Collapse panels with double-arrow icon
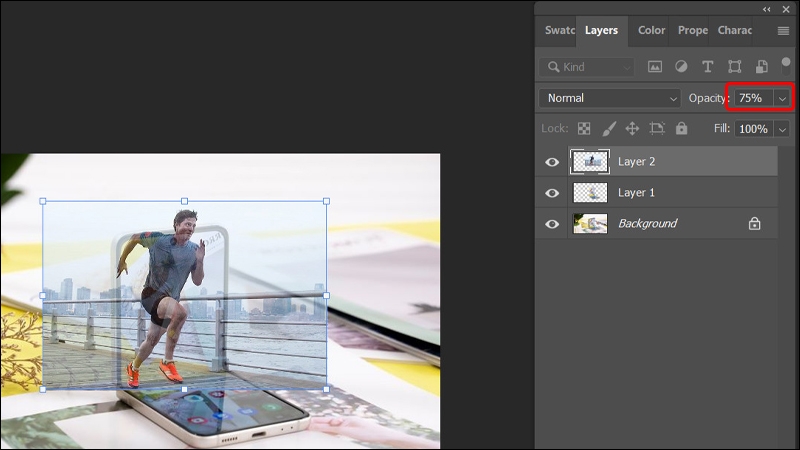 (x=767, y=9)
